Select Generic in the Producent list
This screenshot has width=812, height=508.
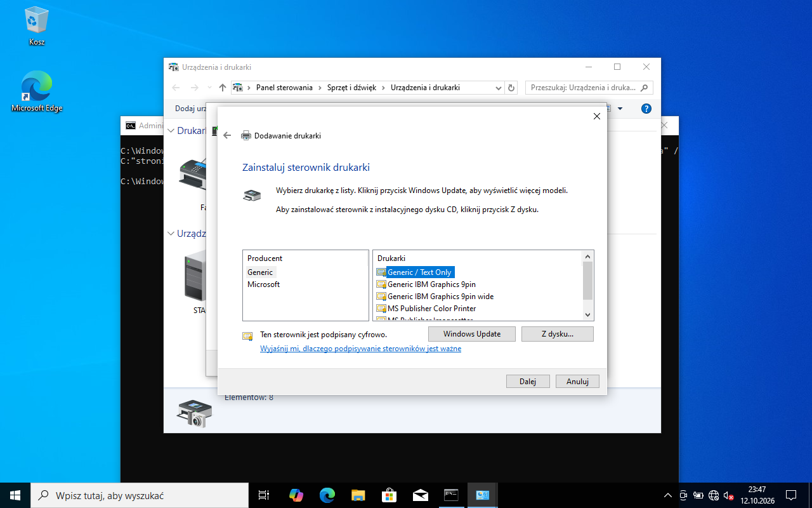pyautogui.click(x=260, y=272)
